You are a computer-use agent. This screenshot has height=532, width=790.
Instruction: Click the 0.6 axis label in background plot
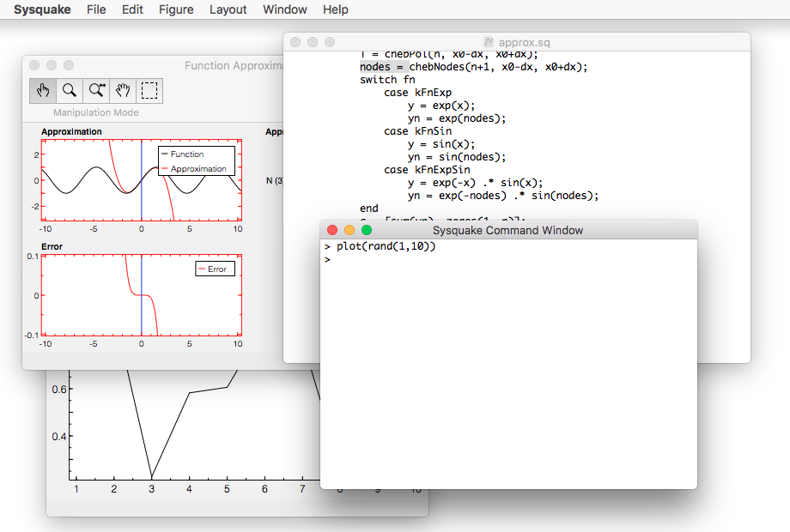59,389
